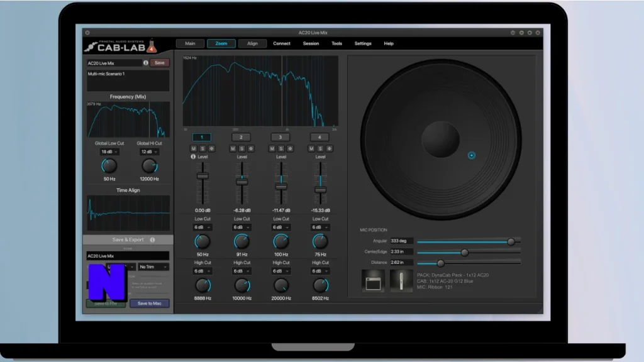The height and width of the screenshot is (362, 644).
Task: Open channel 4 Low Cut slope dropdown
Action: [320, 228]
